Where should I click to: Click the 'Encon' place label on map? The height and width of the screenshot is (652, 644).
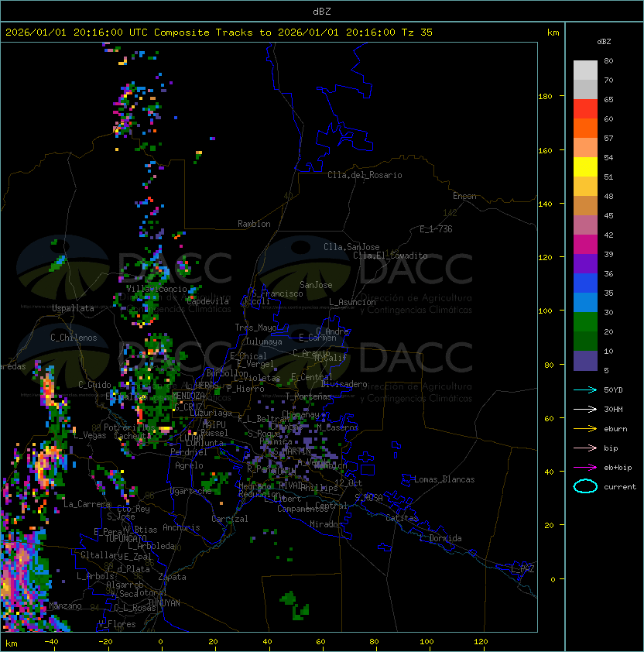(x=464, y=196)
